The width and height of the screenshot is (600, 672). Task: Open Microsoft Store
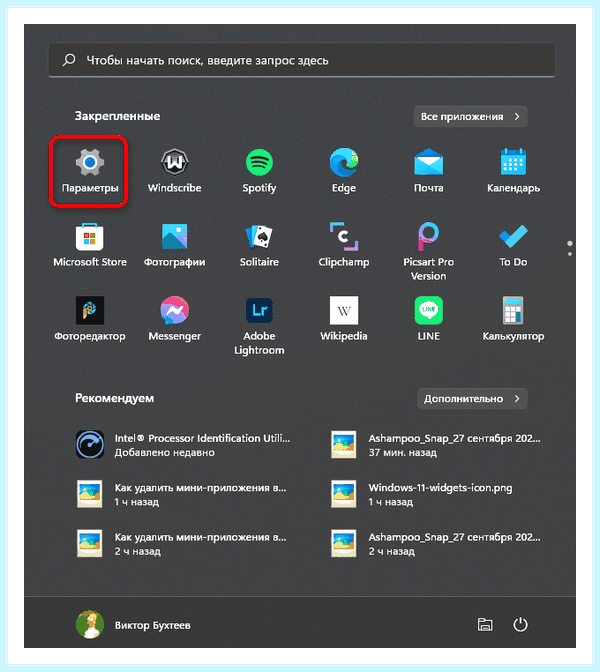coord(90,245)
